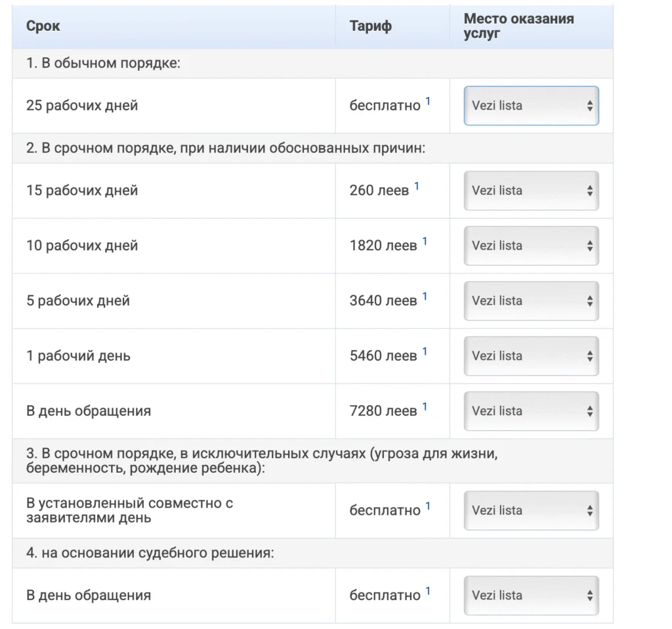Open the Vezi lista dropdown for 1 рабочий день
672x629 pixels.
point(531,356)
